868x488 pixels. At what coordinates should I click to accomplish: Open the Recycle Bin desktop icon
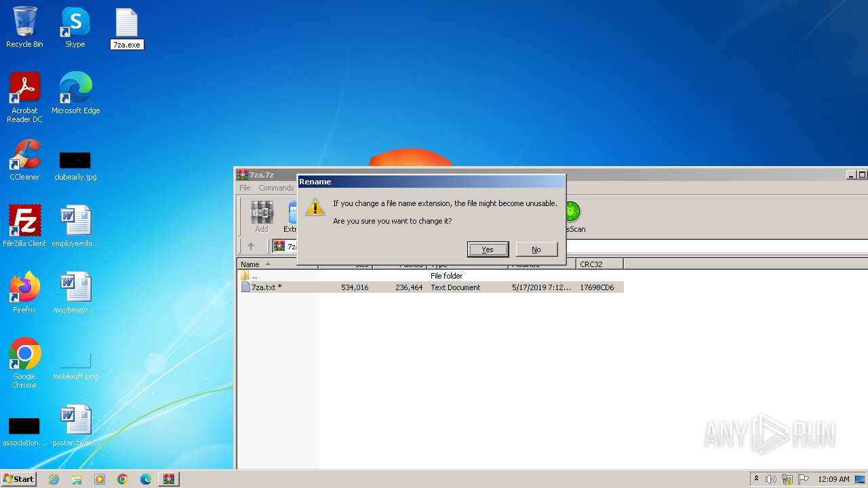[x=24, y=27]
